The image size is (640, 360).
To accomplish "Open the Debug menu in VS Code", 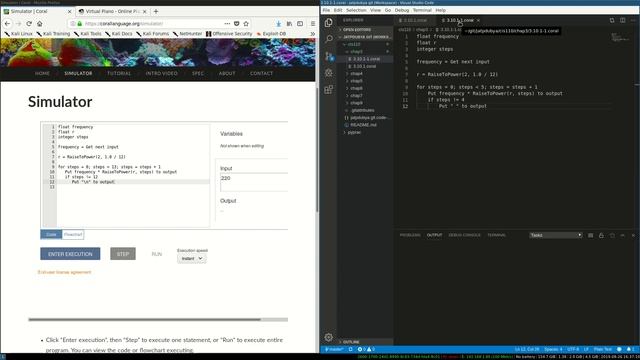I will [402, 10].
